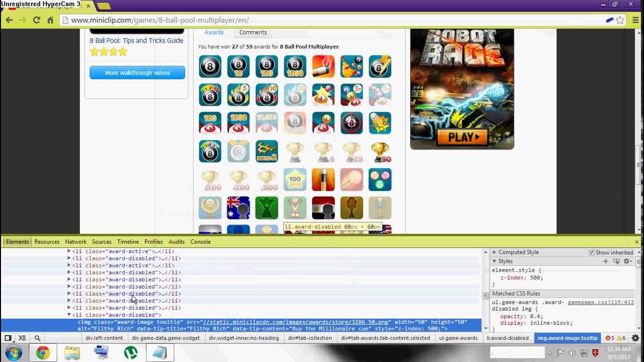The width and height of the screenshot is (644, 362).
Task: Click the DevTools dock/undock icon
Action: (x=8, y=338)
